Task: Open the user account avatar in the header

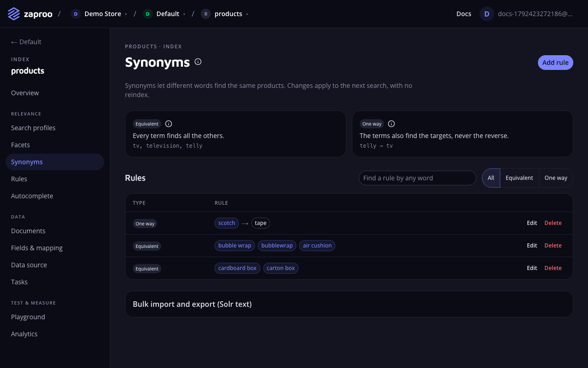Action: [487, 14]
